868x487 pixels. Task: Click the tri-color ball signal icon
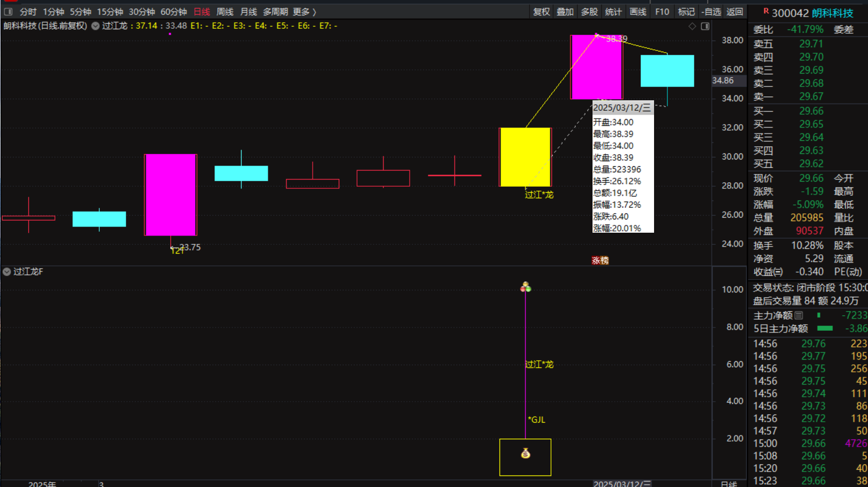click(x=525, y=287)
